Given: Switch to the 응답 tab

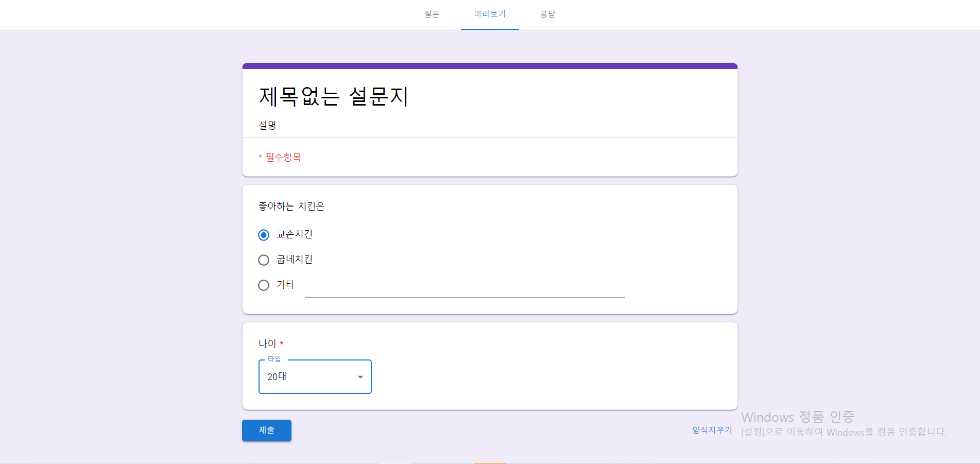Looking at the screenshot, I should [x=547, y=14].
